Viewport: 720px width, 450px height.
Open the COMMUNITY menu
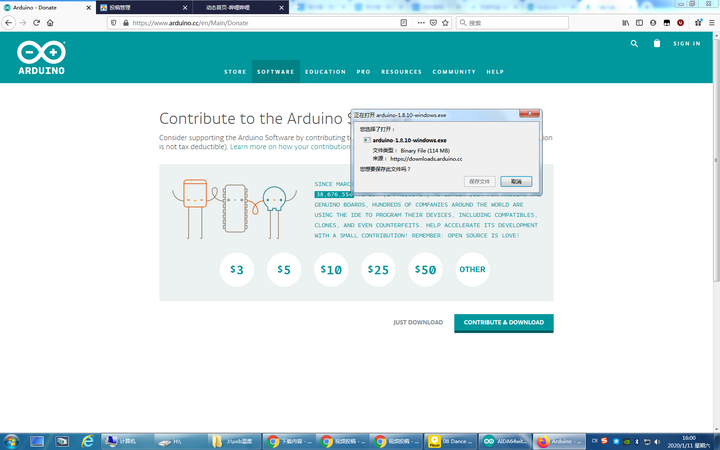(x=454, y=72)
